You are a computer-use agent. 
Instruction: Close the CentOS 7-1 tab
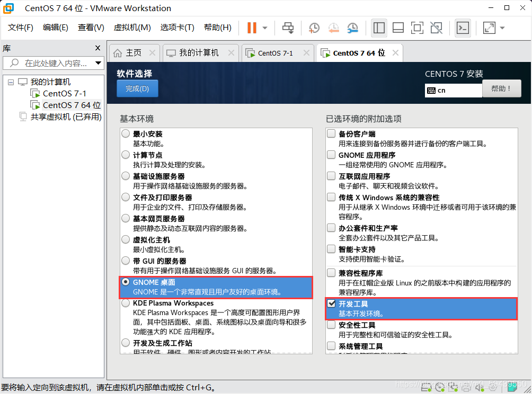[306, 53]
